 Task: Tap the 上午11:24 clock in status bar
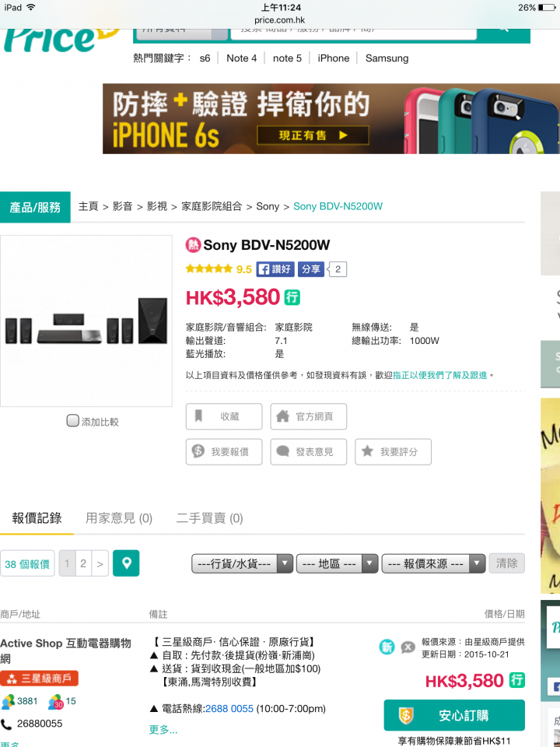281,8
